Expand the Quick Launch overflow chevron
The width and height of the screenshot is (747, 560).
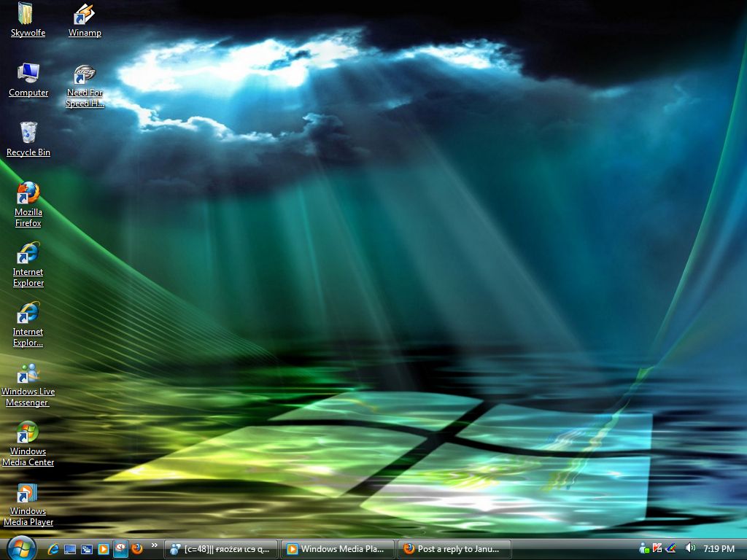point(154,545)
